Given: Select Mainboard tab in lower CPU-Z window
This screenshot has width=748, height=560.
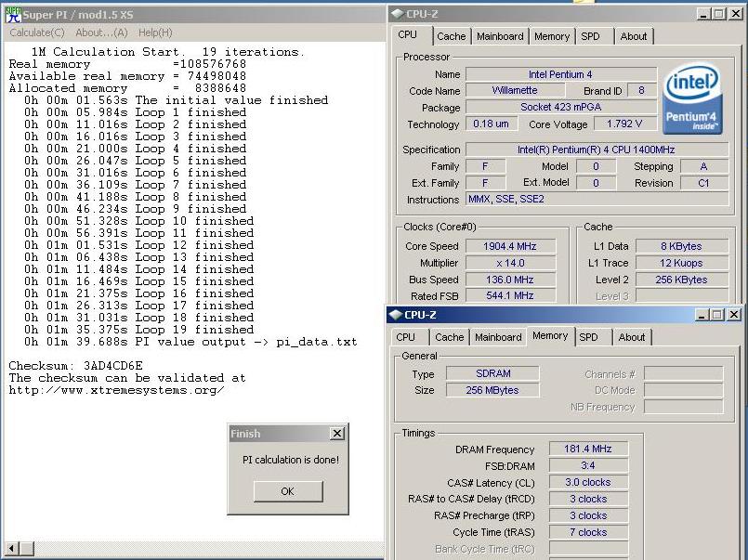Looking at the screenshot, I should point(498,337).
